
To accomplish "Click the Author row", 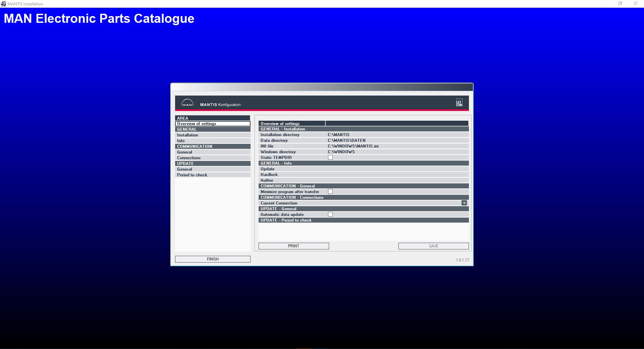I will pyautogui.click(x=364, y=180).
